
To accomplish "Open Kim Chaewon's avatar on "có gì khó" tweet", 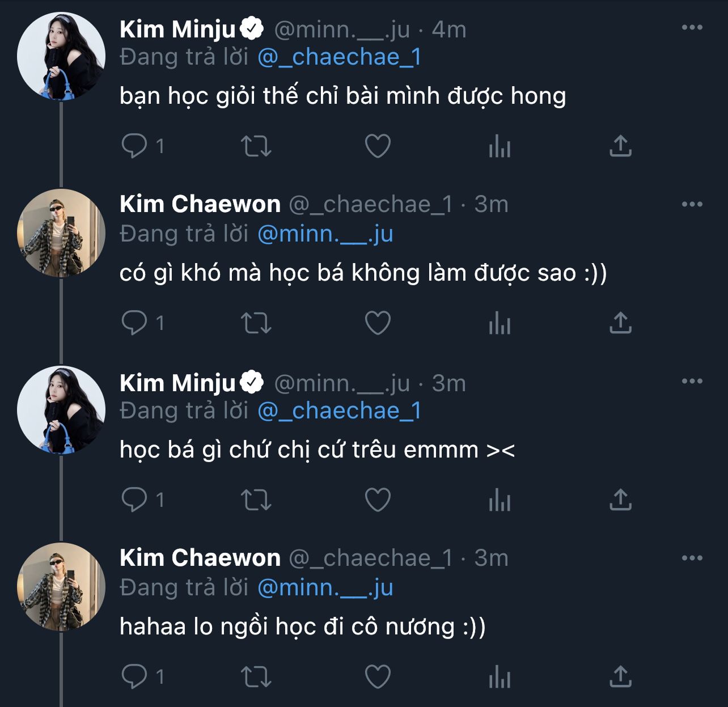I will [x=61, y=233].
